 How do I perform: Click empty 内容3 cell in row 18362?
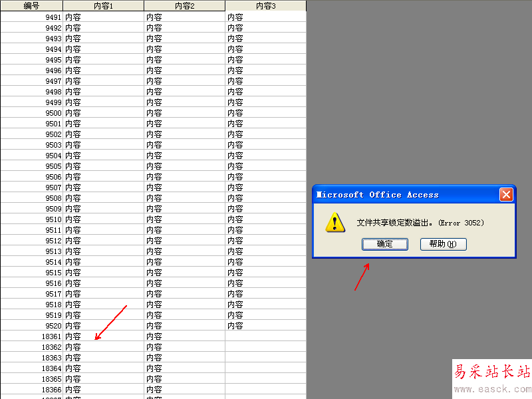tap(265, 347)
